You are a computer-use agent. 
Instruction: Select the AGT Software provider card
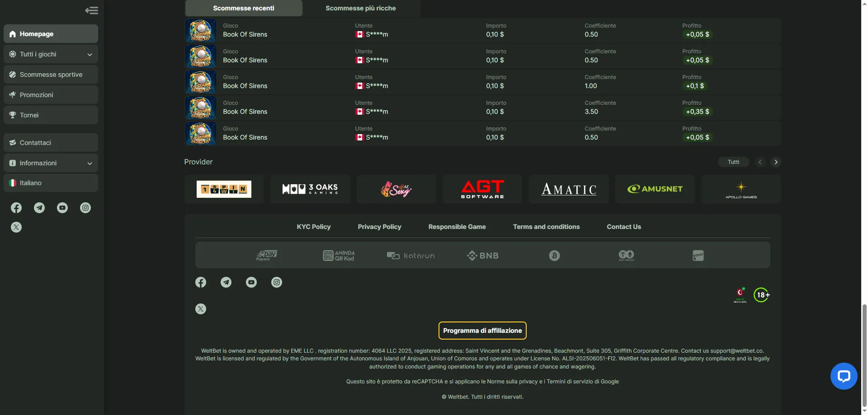click(482, 189)
